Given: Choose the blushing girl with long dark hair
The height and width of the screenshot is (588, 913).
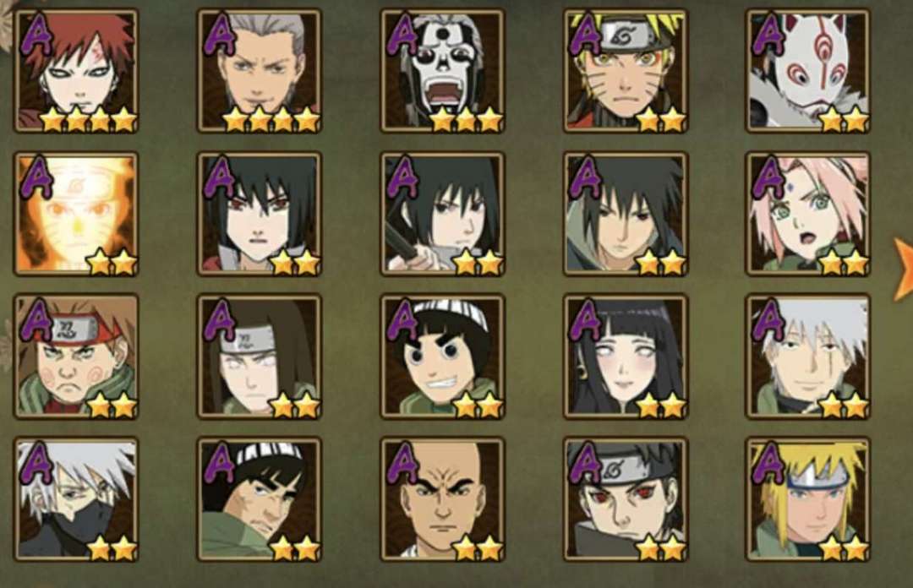Looking at the screenshot, I should coord(626,357).
